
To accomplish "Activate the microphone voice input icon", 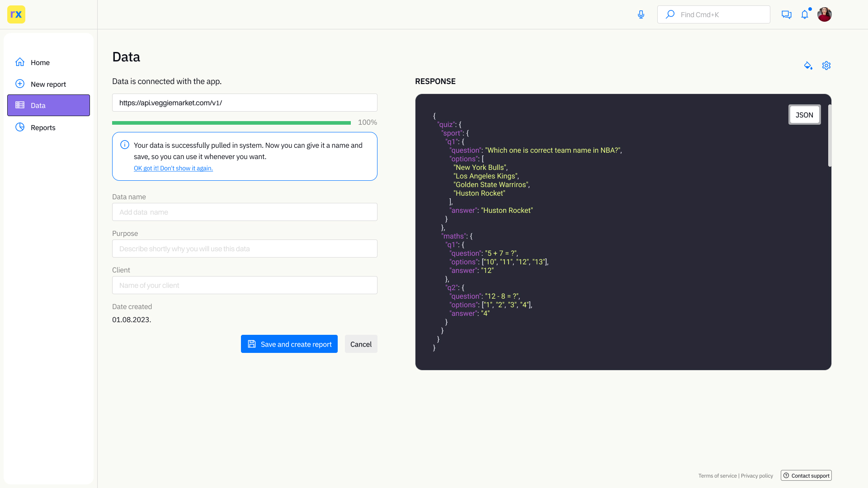I will (641, 14).
